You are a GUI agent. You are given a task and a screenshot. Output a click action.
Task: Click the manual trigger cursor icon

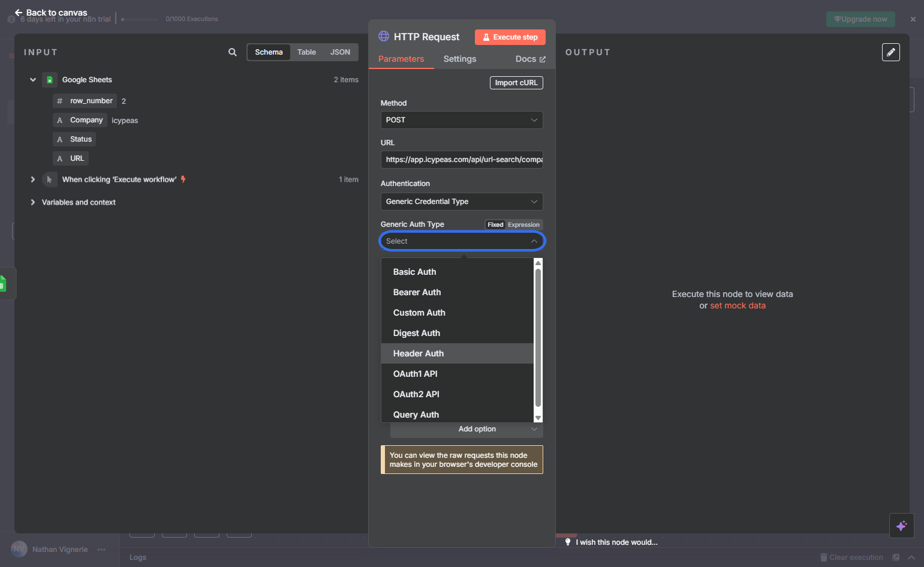tap(50, 179)
